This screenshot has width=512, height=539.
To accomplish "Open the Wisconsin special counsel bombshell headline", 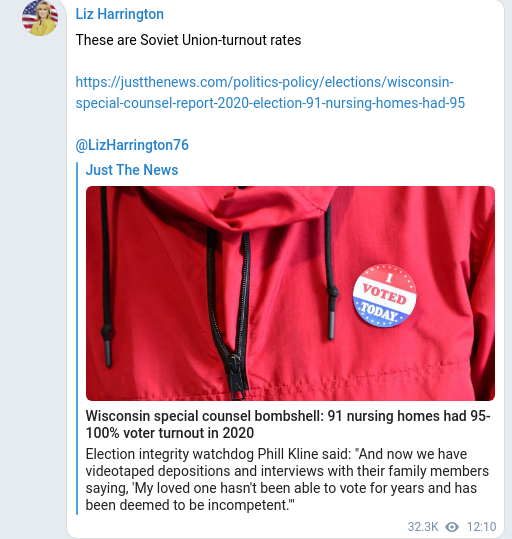I will [x=288, y=424].
